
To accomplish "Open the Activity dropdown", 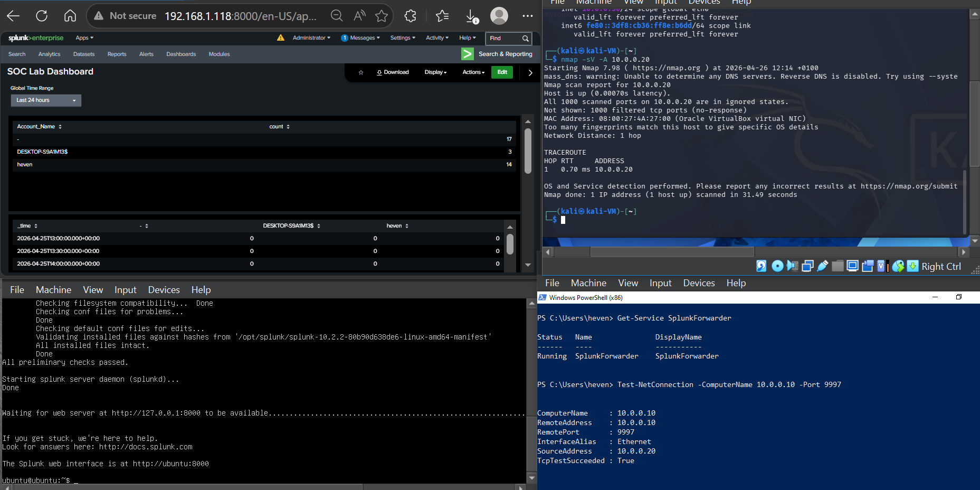I will click(437, 38).
